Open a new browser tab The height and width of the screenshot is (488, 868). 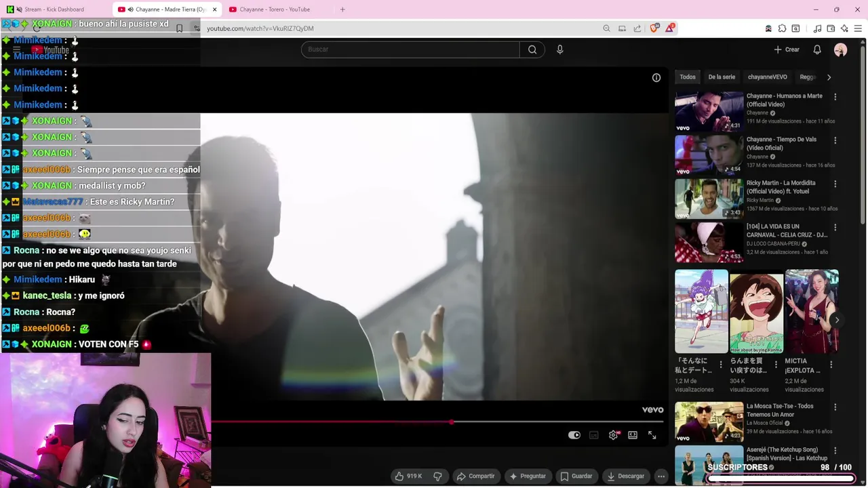click(342, 9)
